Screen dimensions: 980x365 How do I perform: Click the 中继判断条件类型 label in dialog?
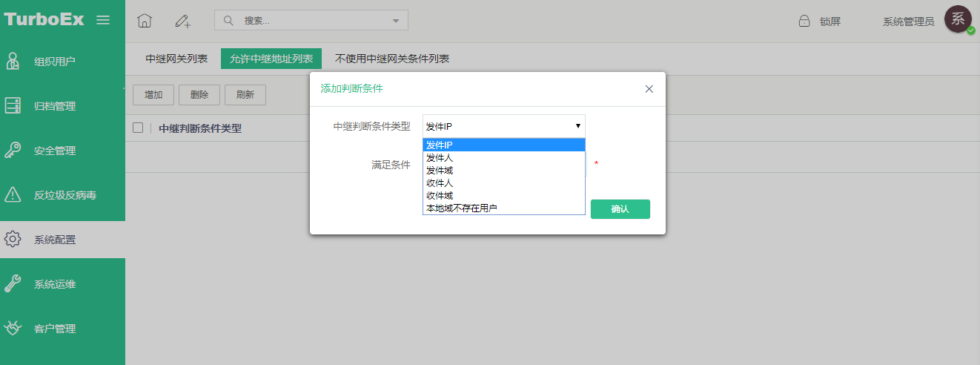[371, 126]
